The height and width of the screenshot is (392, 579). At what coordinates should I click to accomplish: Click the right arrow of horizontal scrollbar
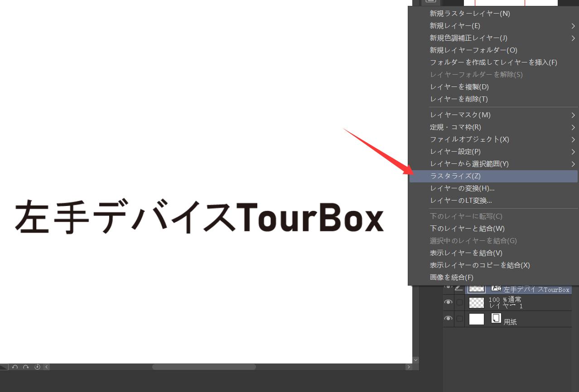pyautogui.click(x=409, y=367)
